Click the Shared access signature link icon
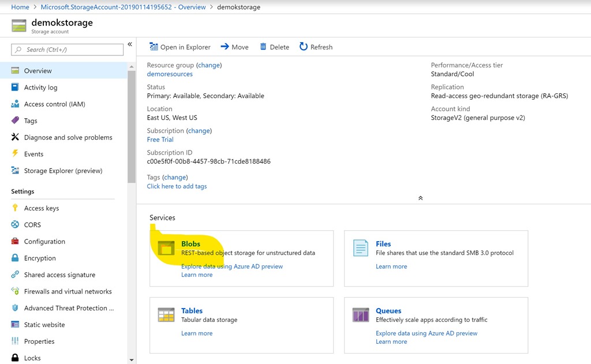This screenshot has height=364, width=591. [15, 275]
